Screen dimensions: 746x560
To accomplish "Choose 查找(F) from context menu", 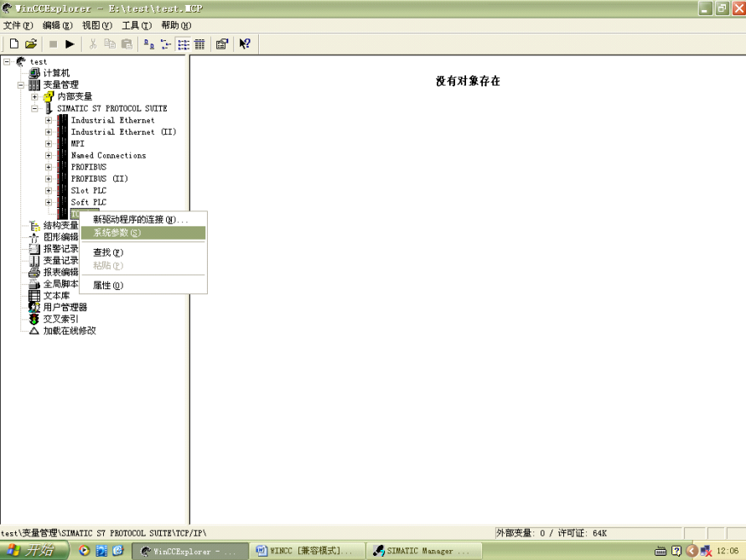I will pyautogui.click(x=143, y=252).
